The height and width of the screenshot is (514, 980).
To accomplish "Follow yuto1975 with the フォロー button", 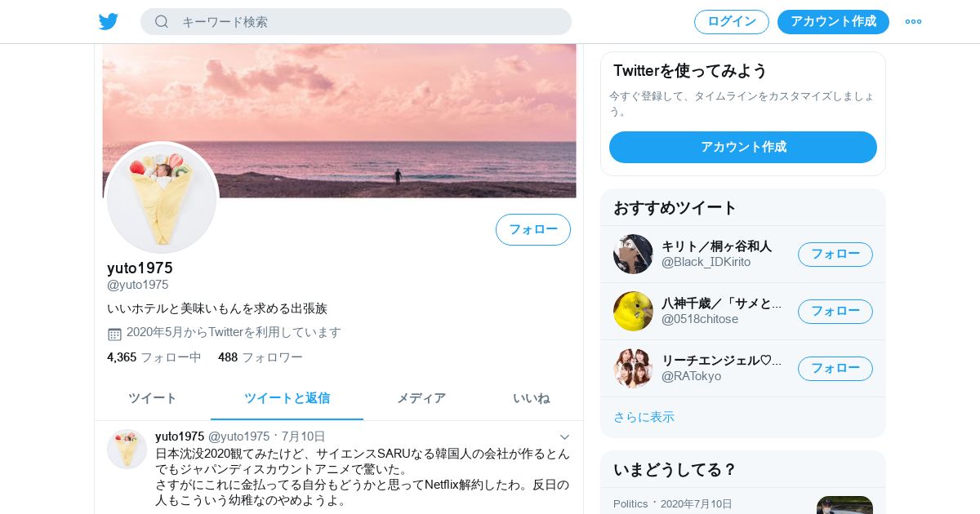I will click(x=533, y=229).
